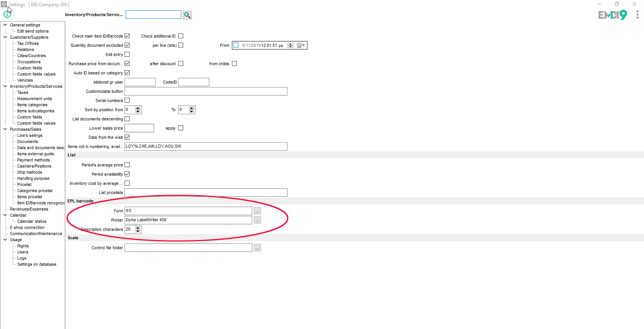Enable the after discount checkbox
644x329 pixels.
[181, 64]
